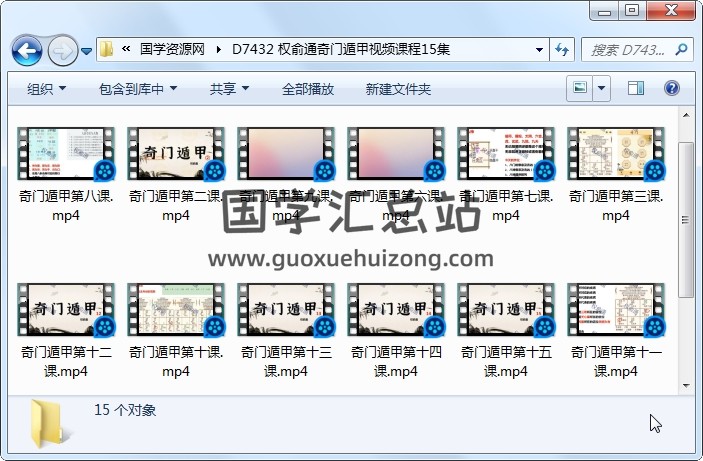This screenshot has width=703, height=461.
Task: Select 国学资源网 breadcrumb in address bar
Action: pyautogui.click(x=172, y=49)
